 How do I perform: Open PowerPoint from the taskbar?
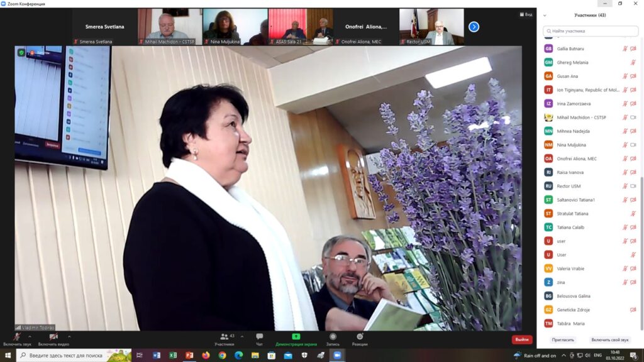coord(189,355)
